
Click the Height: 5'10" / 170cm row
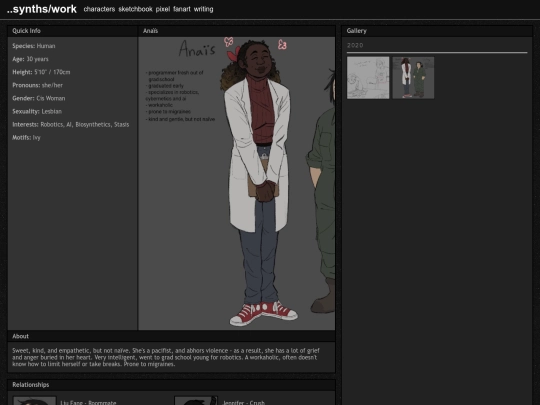(x=41, y=72)
